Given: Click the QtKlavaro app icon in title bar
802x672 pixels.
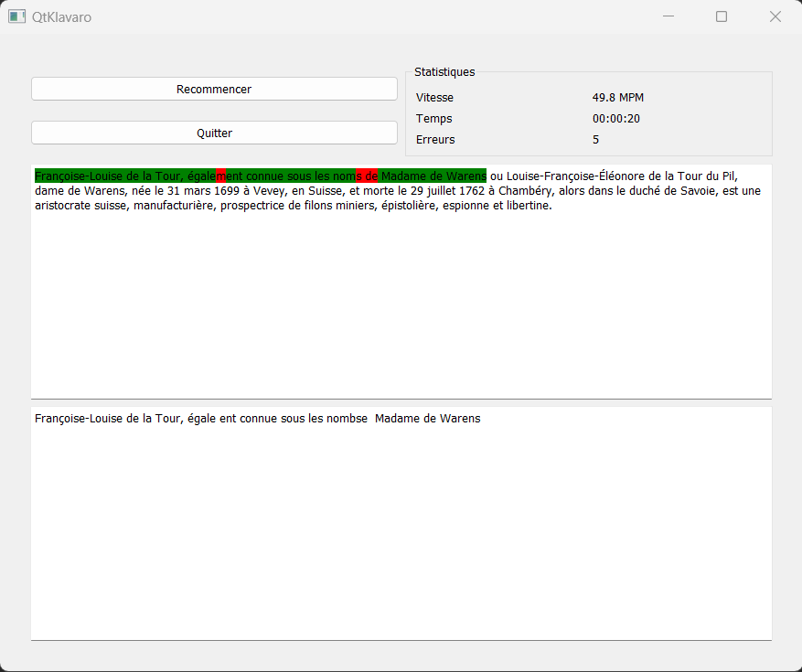Looking at the screenshot, I should [16, 16].
